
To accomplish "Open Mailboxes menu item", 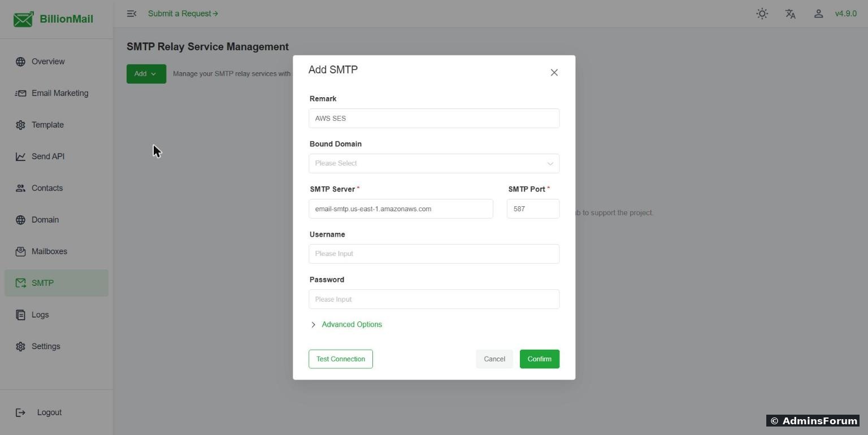I will (57, 251).
